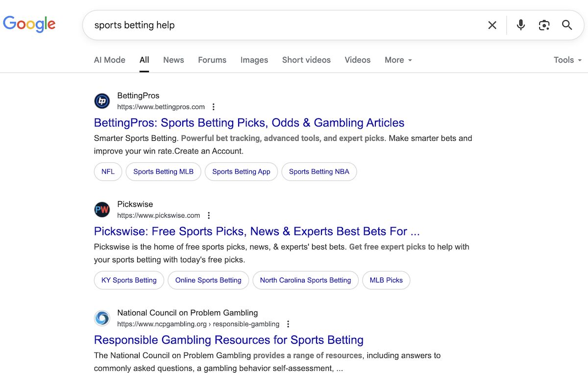Click the BettingPros site favicon
Viewport: 588px width, 383px height.
(x=102, y=101)
